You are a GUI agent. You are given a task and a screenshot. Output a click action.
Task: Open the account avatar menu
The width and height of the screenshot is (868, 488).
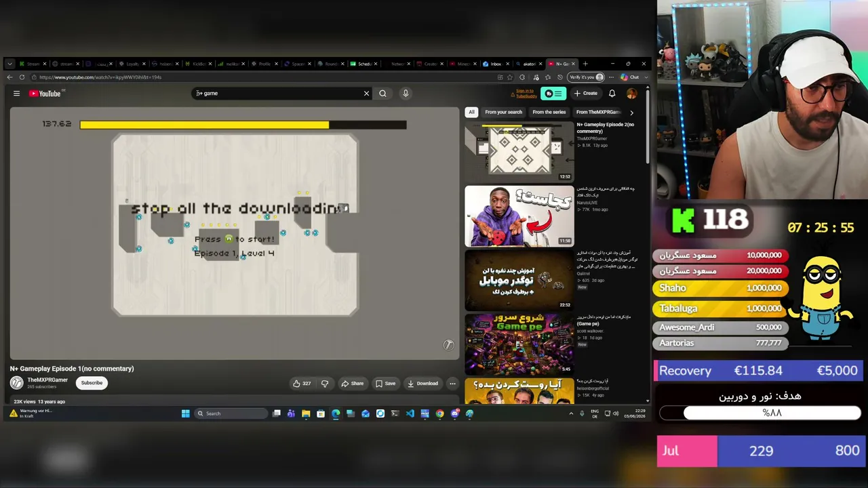click(x=631, y=94)
